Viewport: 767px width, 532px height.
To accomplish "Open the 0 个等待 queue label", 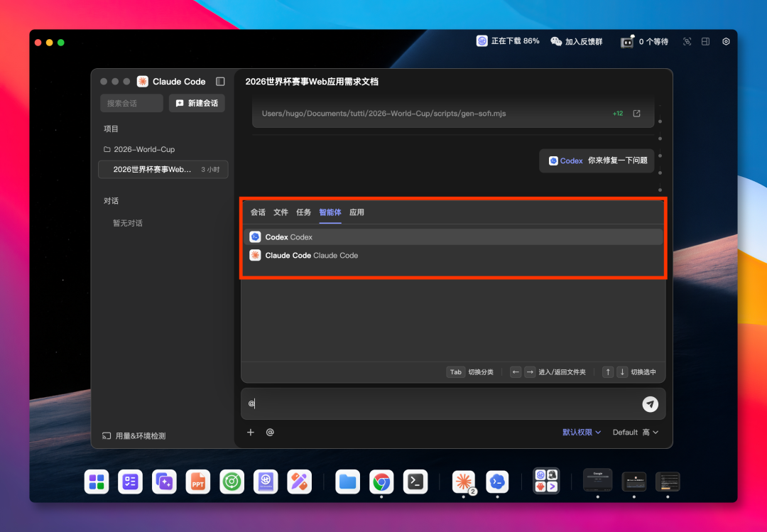I will [653, 42].
